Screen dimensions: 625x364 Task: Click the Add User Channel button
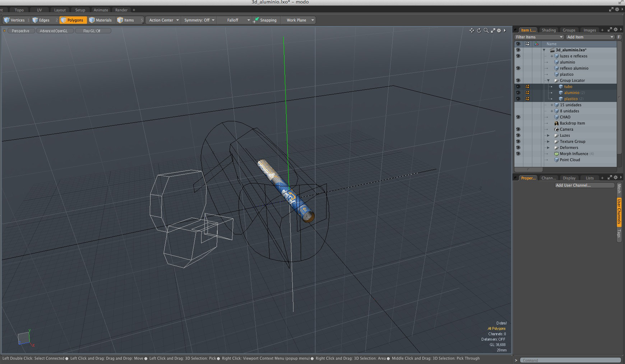[x=584, y=185]
